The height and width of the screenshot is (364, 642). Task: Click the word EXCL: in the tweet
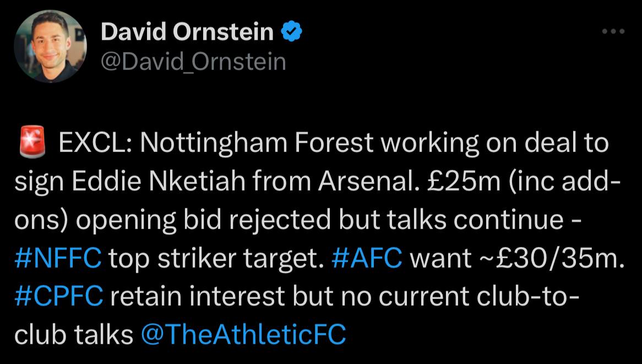pos(96,143)
